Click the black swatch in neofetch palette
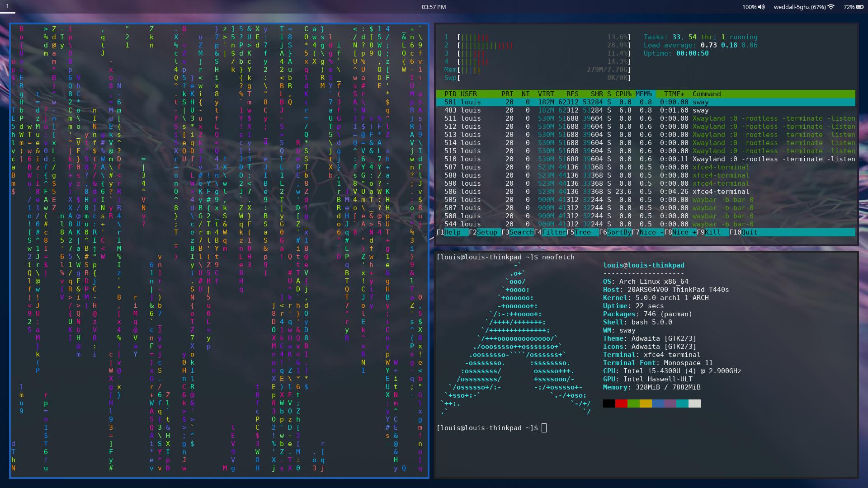The height and width of the screenshot is (488, 868). pyautogui.click(x=609, y=404)
